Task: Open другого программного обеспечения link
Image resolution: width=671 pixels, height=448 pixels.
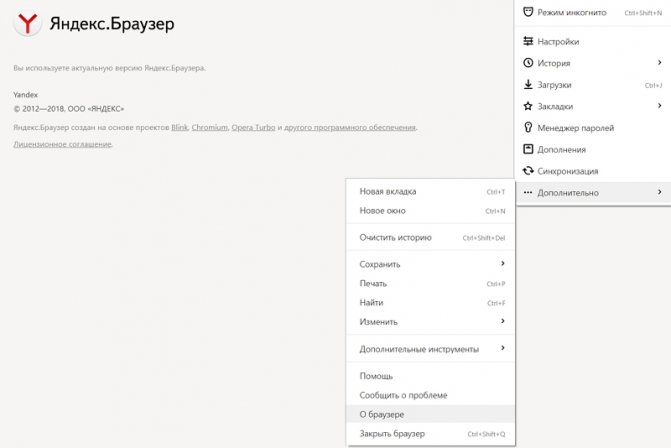Action: 350,128
